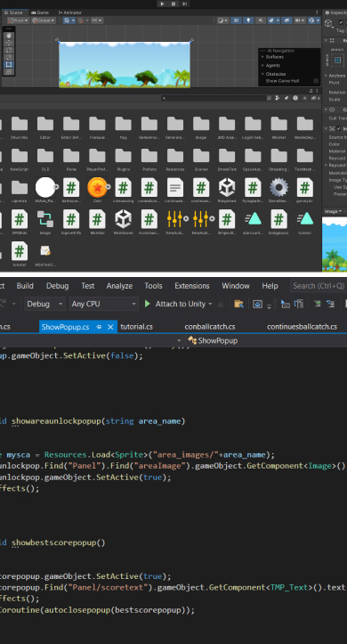
Task: Open the Firebase folder
Action: (x=97, y=127)
